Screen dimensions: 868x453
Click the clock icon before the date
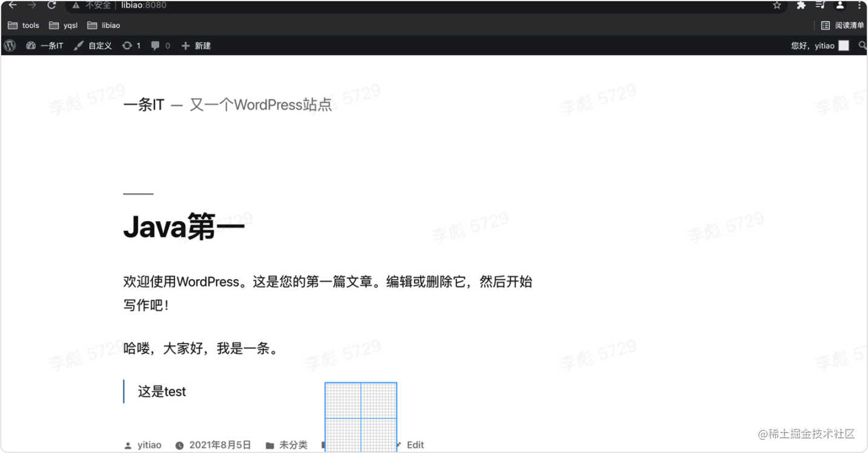(180, 446)
